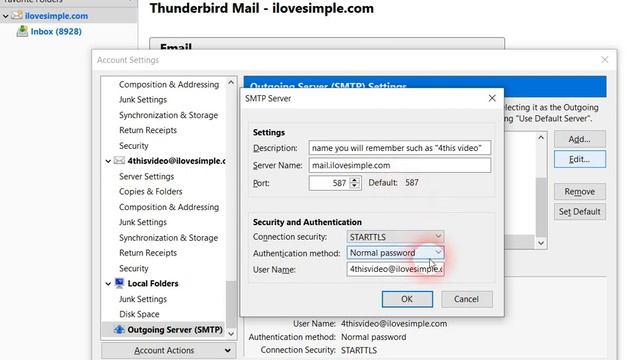Open Security item above 4thisvideo account

tap(133, 146)
